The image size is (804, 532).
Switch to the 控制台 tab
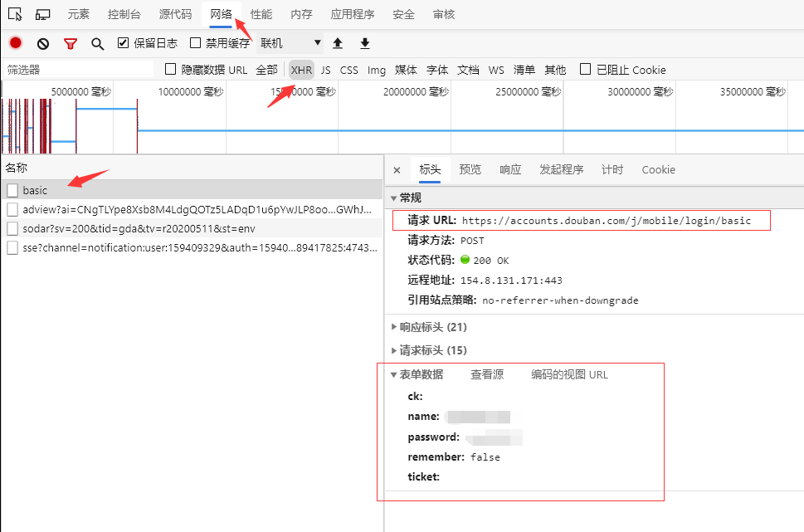coord(124,14)
